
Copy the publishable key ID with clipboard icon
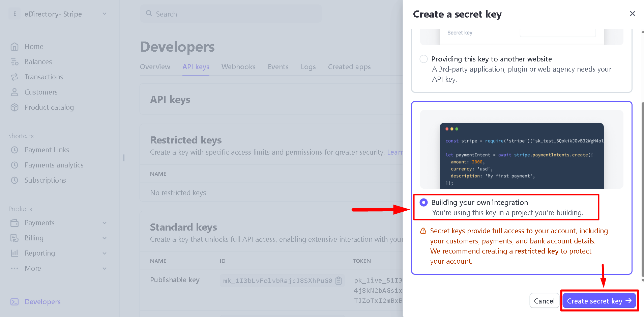click(x=339, y=281)
